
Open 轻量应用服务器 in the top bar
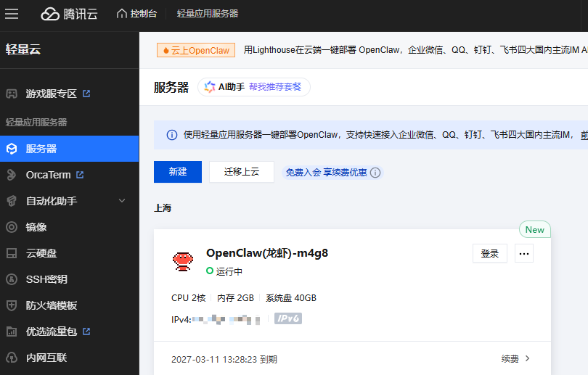click(x=208, y=14)
